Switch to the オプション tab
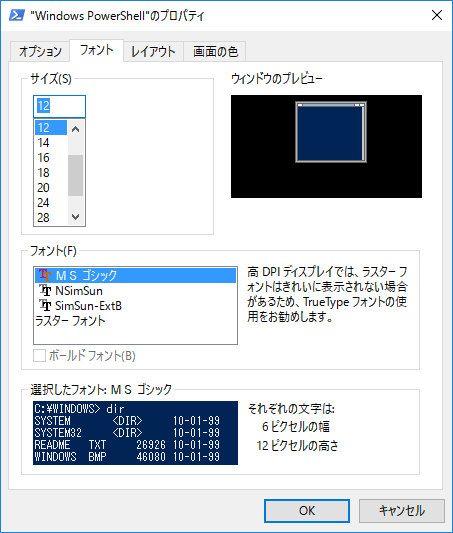 (x=40, y=52)
